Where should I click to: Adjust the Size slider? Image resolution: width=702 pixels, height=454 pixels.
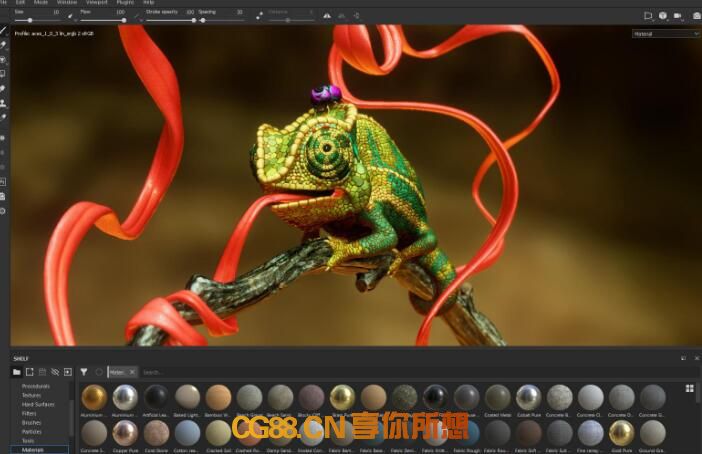[30, 20]
